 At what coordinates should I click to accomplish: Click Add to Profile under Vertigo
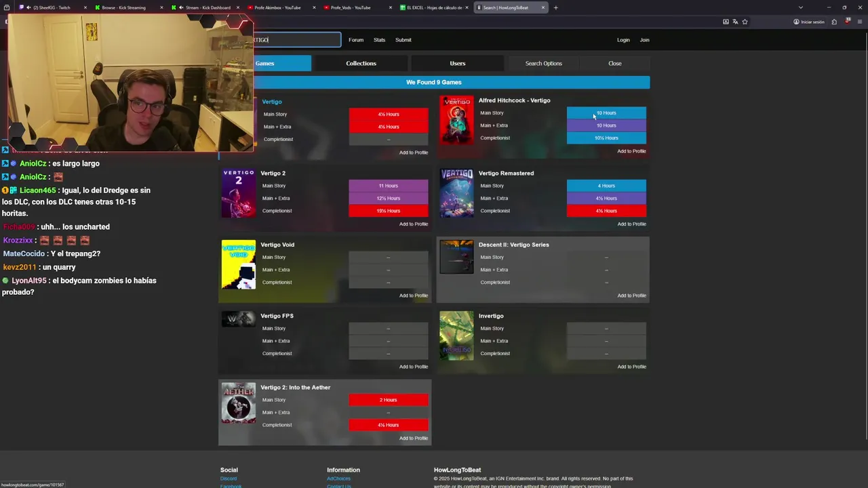[414, 152]
